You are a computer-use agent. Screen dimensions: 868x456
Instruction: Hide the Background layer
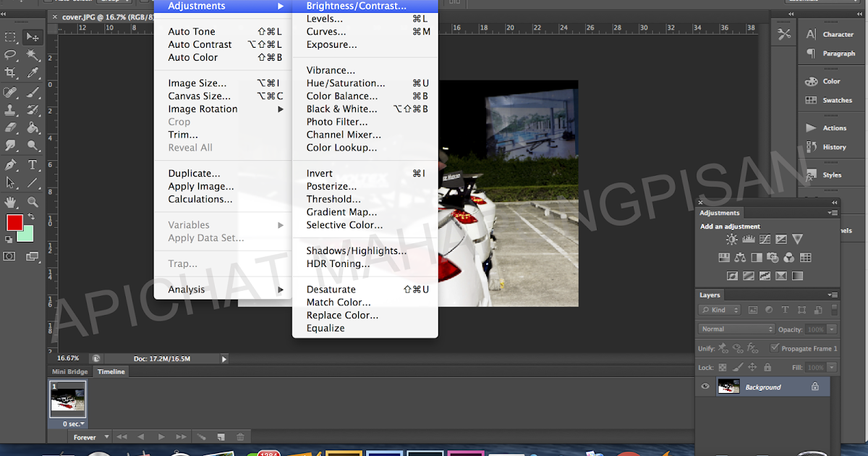(705, 387)
